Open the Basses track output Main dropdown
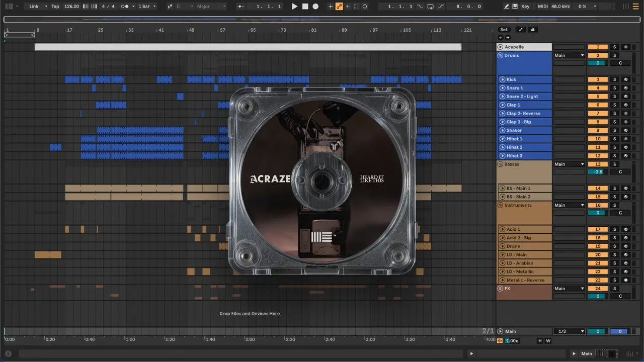The height and width of the screenshot is (362, 644). tap(570, 164)
